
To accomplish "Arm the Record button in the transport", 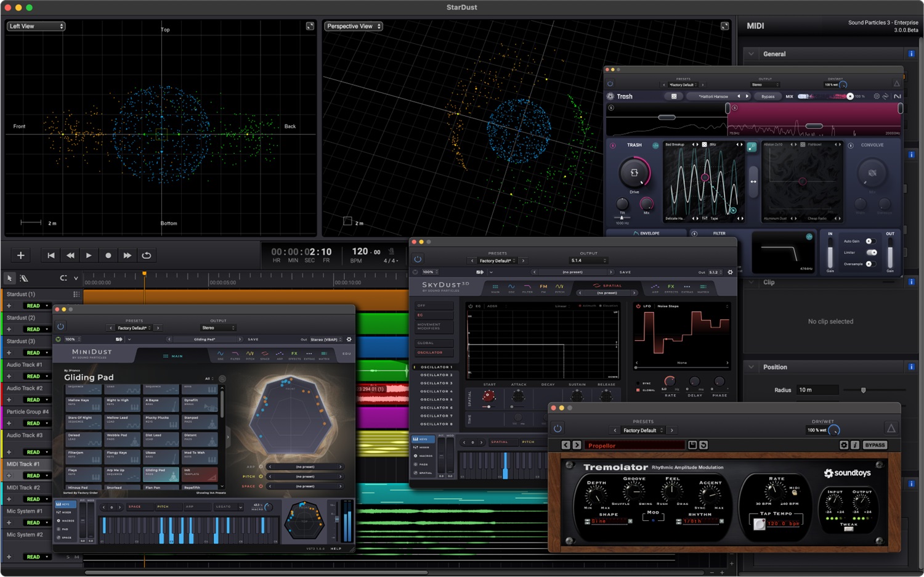I will click(x=108, y=255).
